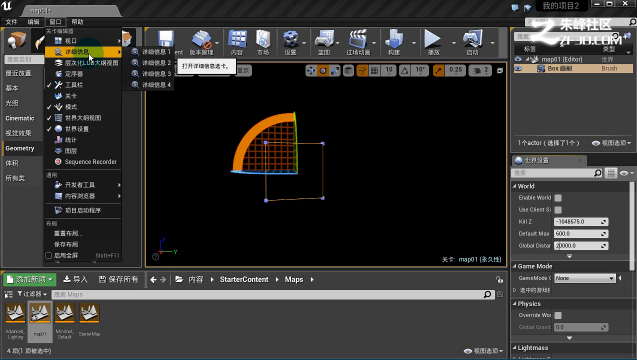Select the Geometry category in Modes panel
637x360 pixels.
point(20,148)
